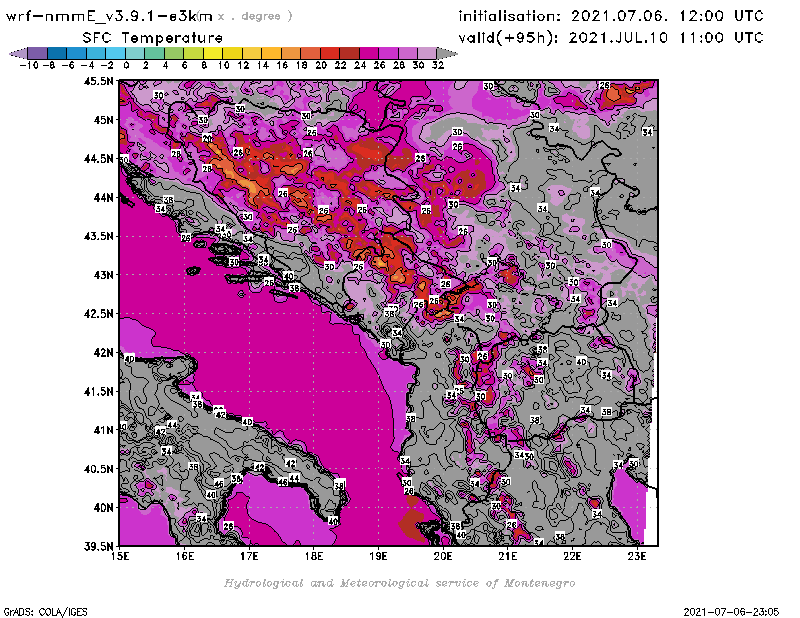The height and width of the screenshot is (618, 800).
Task: Click the latitude label '41N'
Action: coord(103,430)
